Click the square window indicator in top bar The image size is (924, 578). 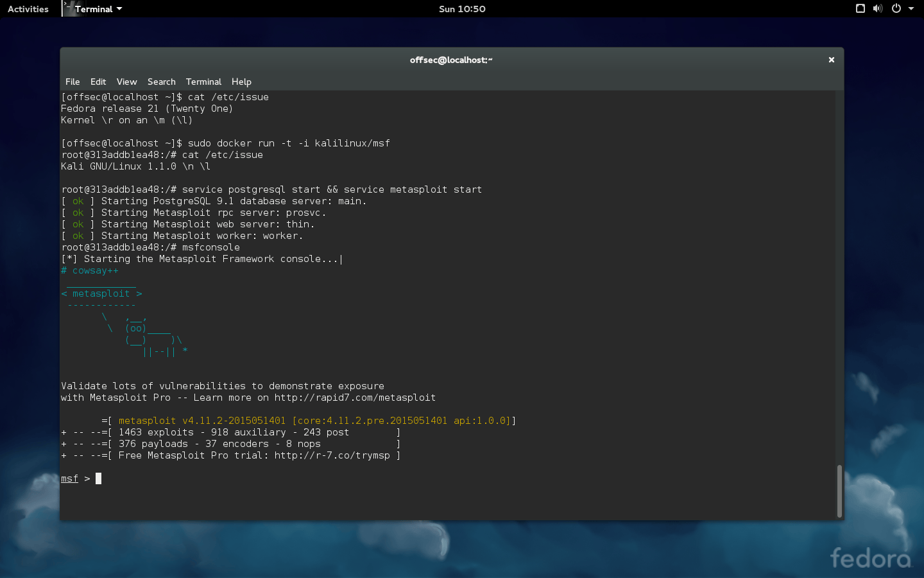pyautogui.click(x=860, y=8)
